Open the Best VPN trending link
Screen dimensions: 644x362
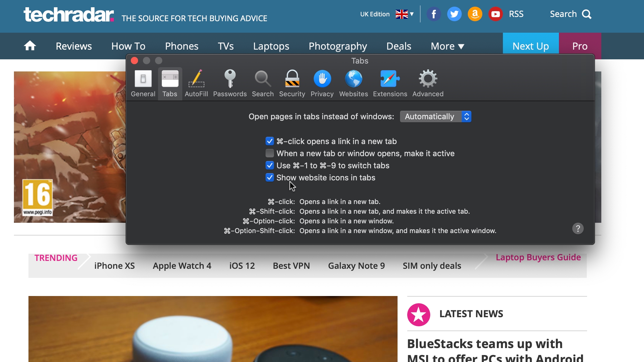point(291,265)
